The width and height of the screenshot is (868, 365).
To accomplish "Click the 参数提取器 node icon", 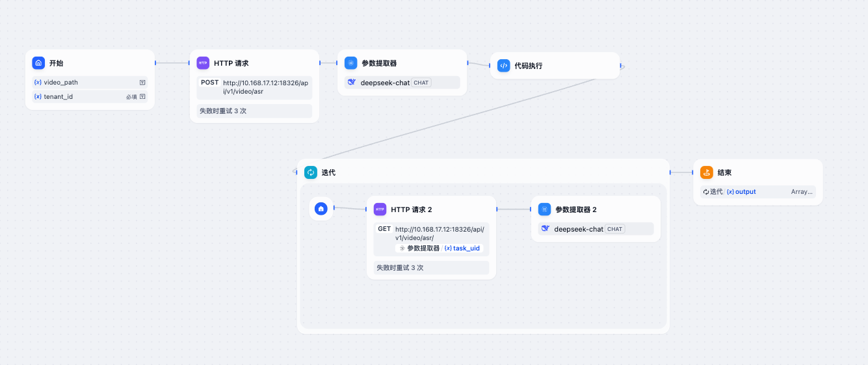I will coord(351,63).
